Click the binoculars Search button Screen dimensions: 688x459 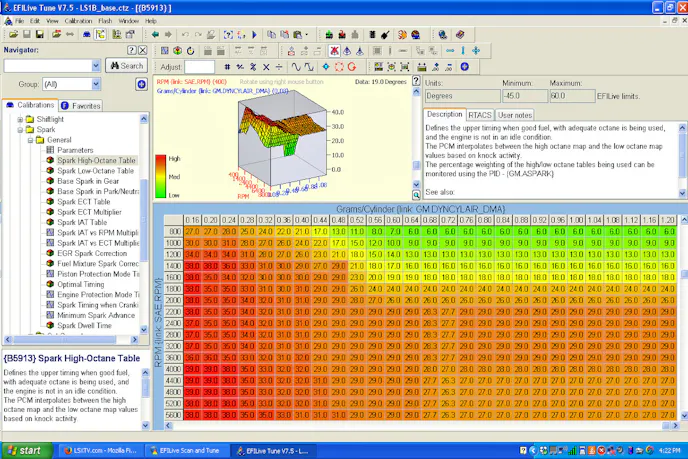coord(127,66)
